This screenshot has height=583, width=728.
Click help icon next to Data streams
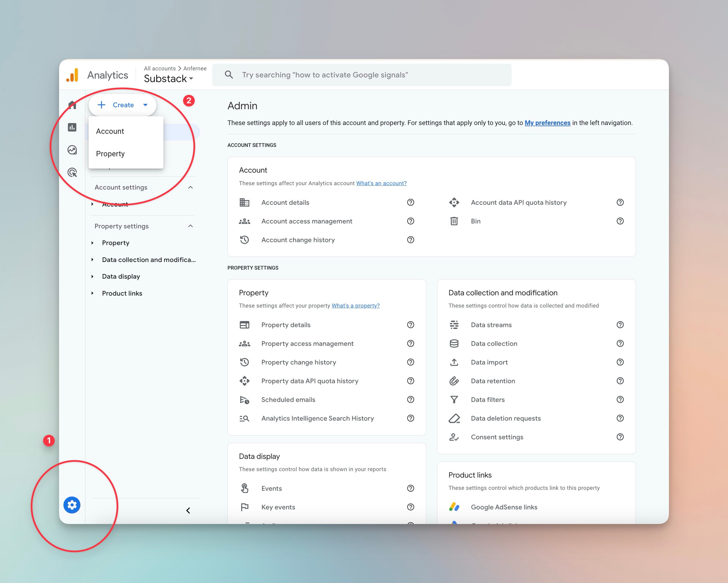(620, 325)
